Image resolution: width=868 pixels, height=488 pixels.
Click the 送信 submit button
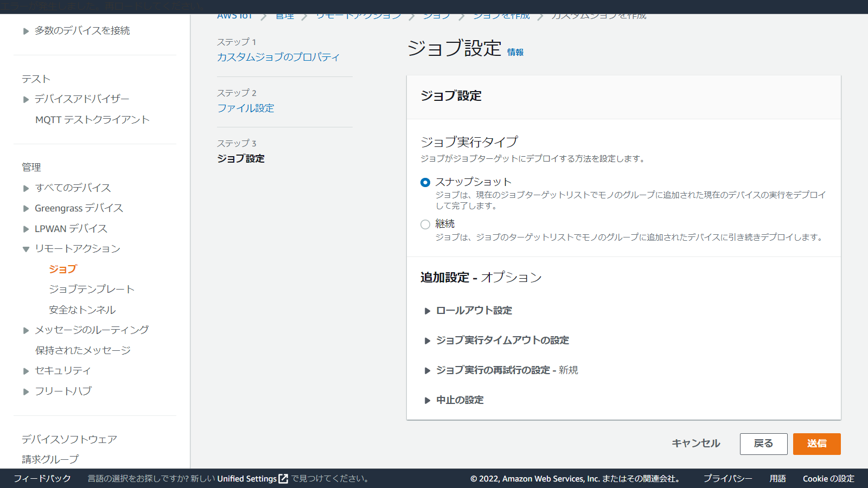[816, 444]
